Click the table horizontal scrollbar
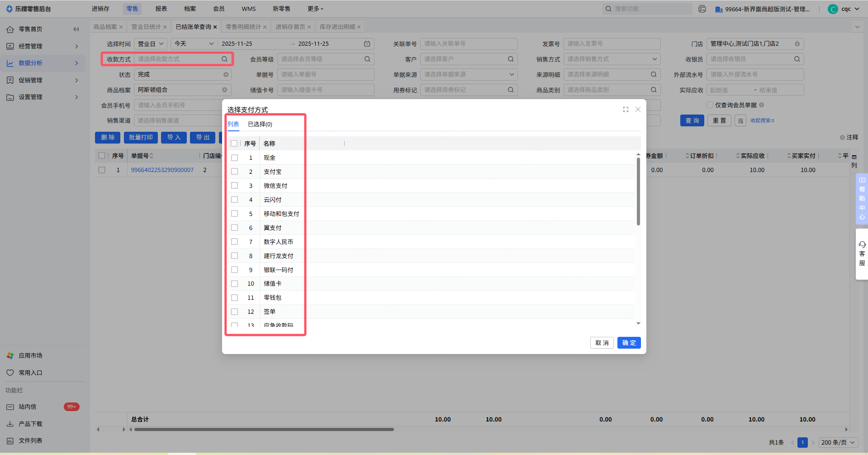 coord(264,430)
